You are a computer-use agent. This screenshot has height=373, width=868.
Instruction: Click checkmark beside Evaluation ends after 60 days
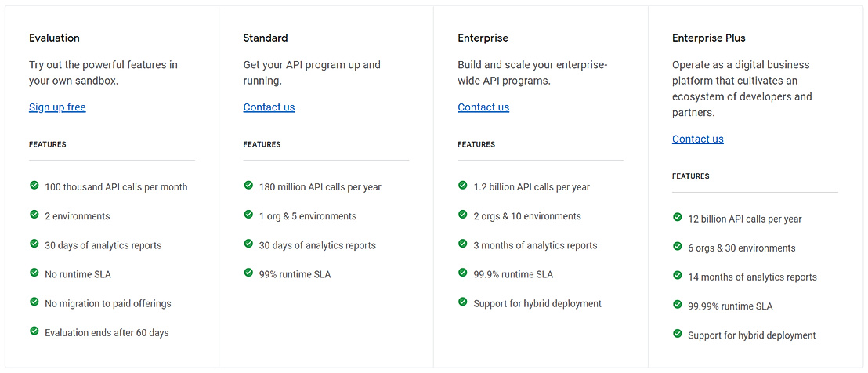(x=34, y=331)
